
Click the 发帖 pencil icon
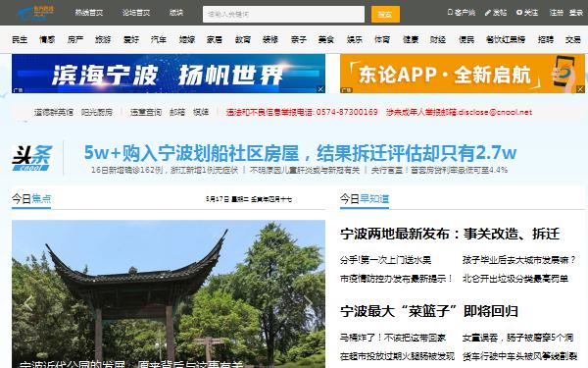[487, 13]
